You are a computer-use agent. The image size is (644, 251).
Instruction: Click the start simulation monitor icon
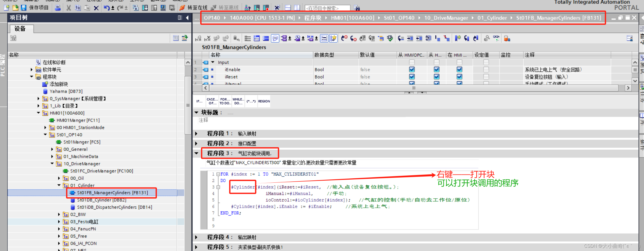163,8
